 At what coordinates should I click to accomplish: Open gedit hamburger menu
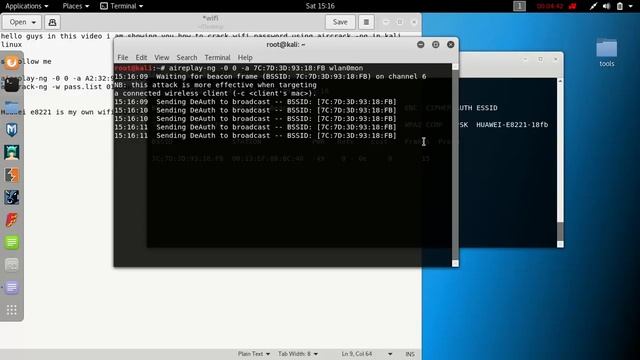point(366,22)
